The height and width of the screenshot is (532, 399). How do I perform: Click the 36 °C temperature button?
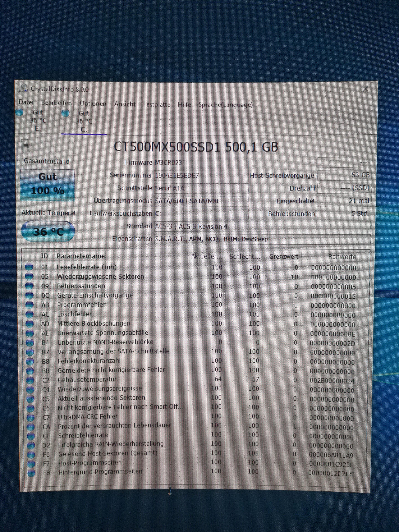48,231
